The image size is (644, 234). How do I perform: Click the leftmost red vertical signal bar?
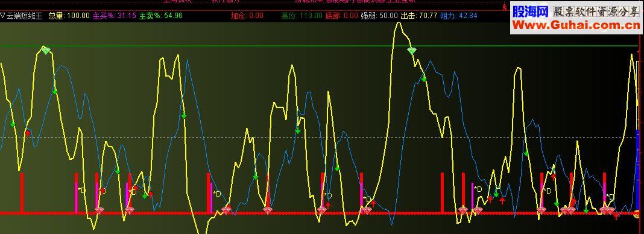[22, 192]
